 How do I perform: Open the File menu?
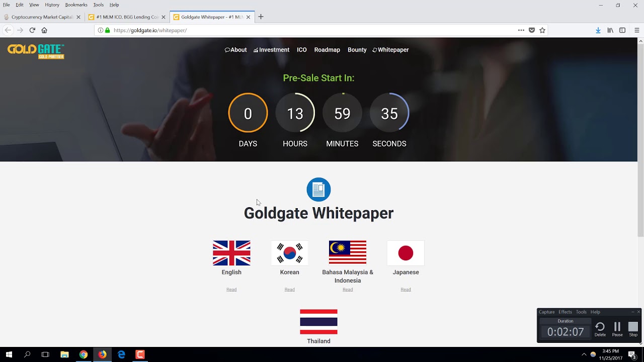coord(6,5)
